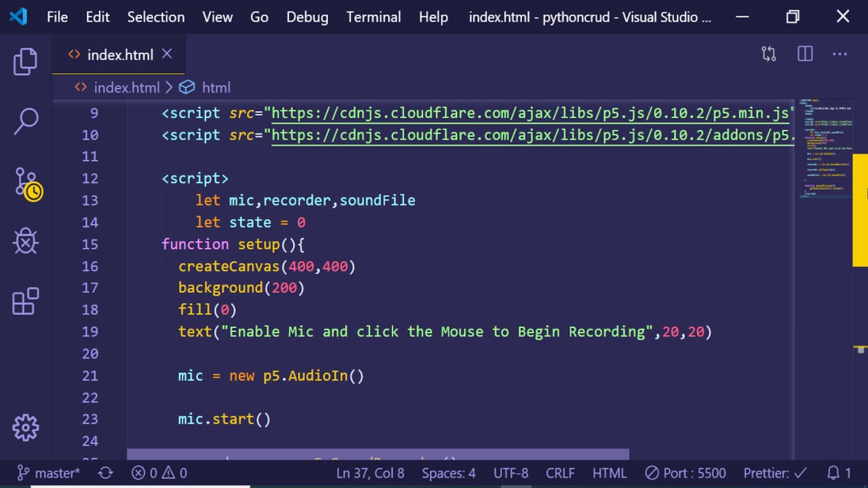Open the Extensions view
This screenshot has height=488, width=868.
[26, 302]
